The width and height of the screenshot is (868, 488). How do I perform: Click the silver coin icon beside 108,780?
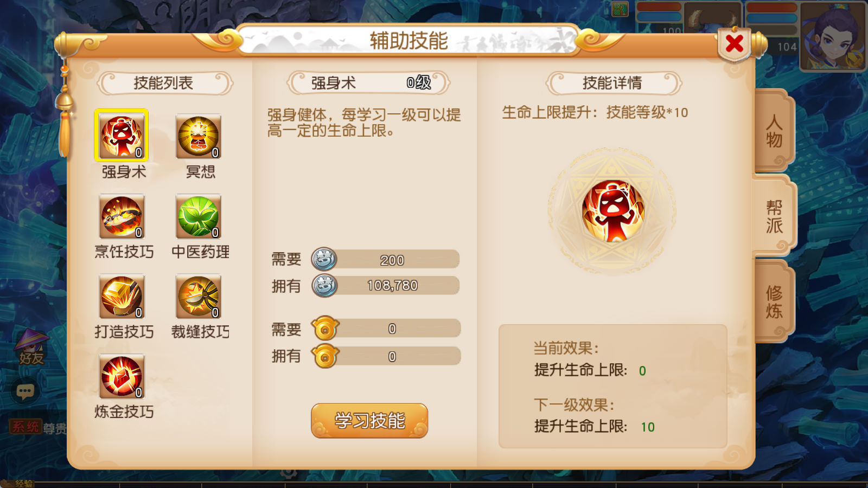(324, 286)
